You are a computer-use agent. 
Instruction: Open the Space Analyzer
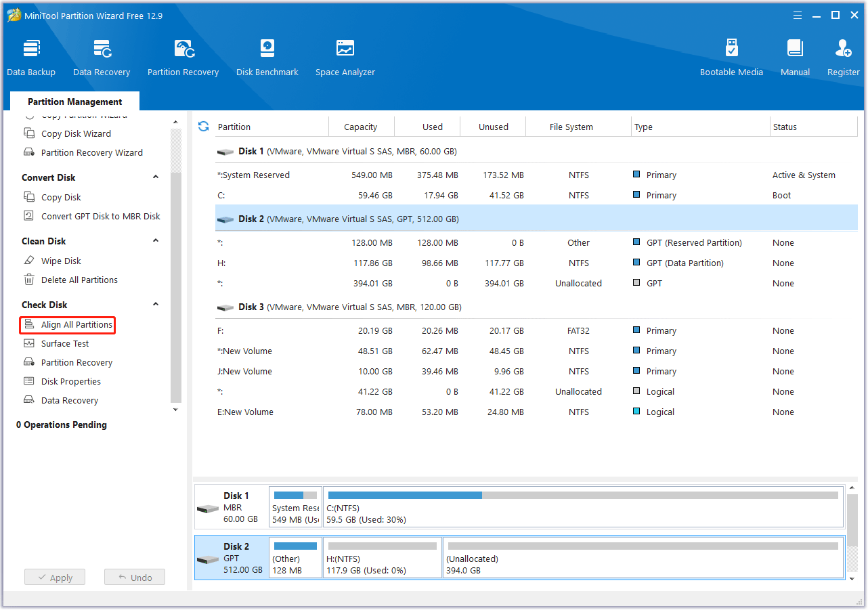[x=345, y=58]
